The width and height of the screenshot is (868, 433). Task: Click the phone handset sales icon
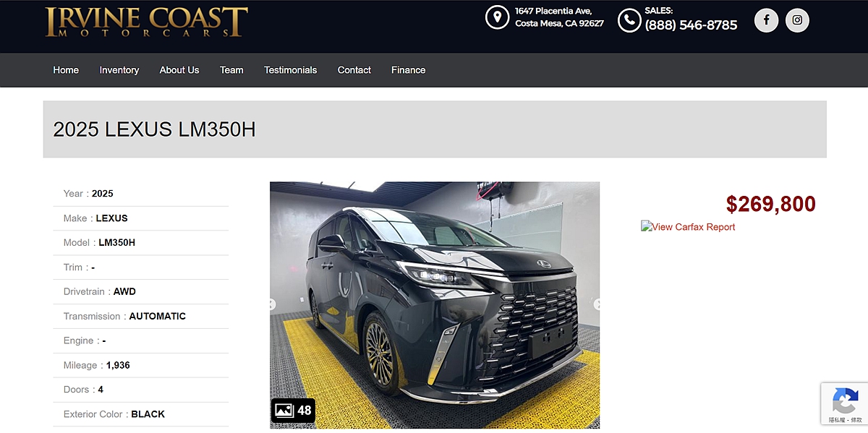629,20
